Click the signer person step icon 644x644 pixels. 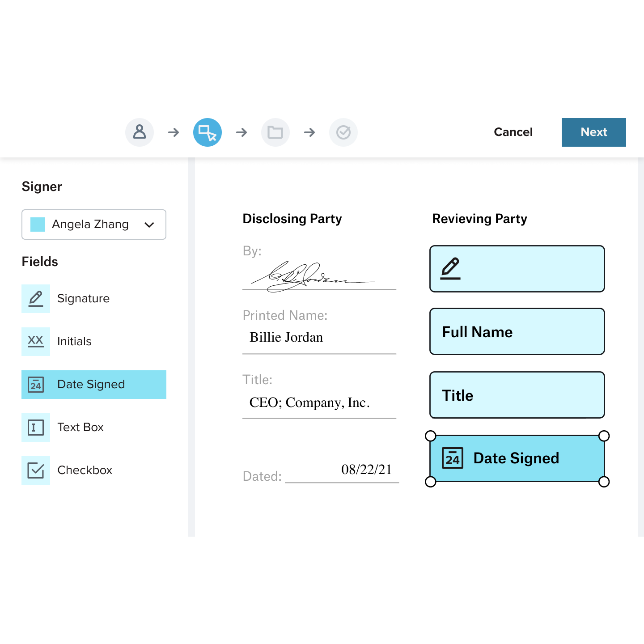pyautogui.click(x=140, y=132)
